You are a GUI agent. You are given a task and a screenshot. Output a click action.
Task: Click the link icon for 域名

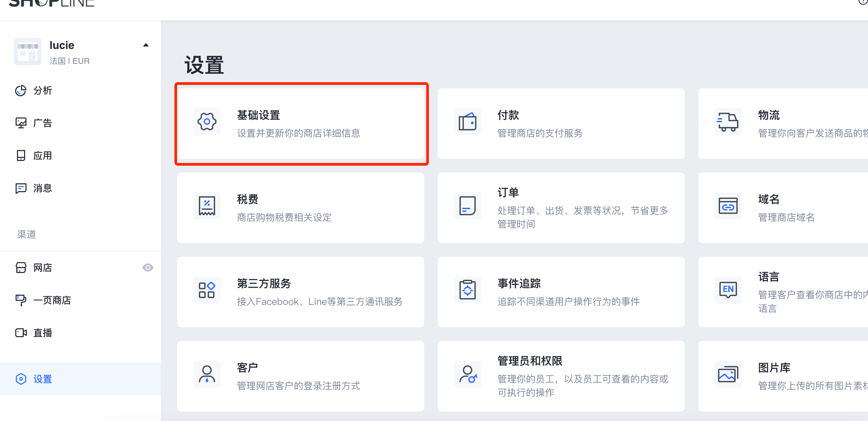pyautogui.click(x=728, y=206)
